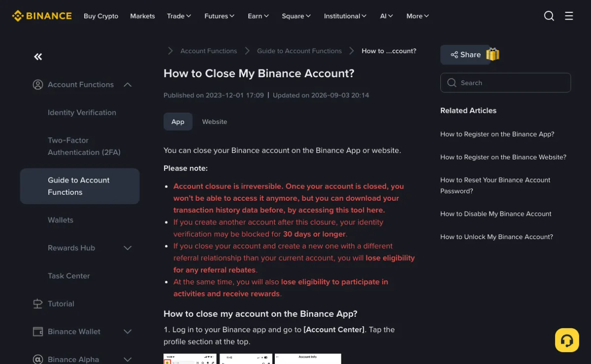Open the hamburger menu icon
Image resolution: width=591 pixels, height=364 pixels.
coord(569,16)
